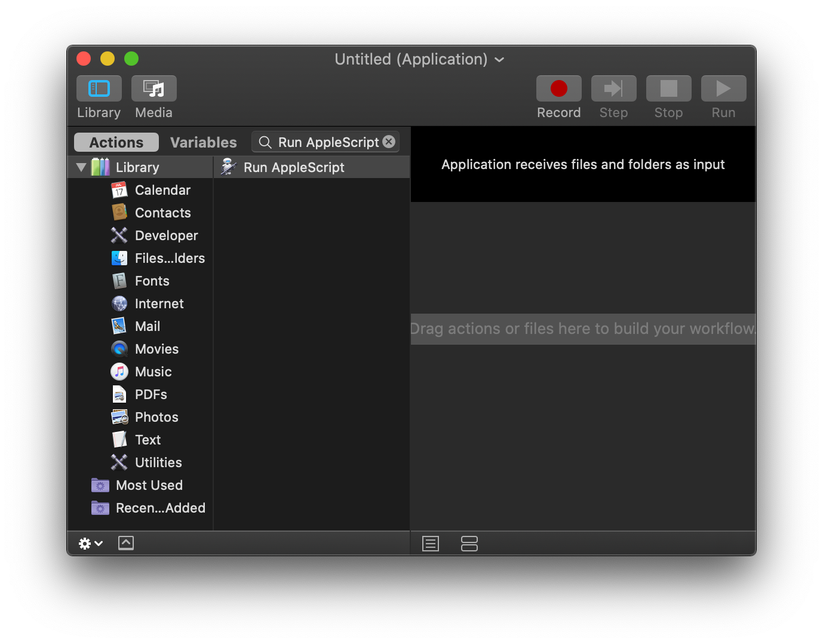The height and width of the screenshot is (644, 823).
Task: Click the Step toolbar button
Action: click(x=614, y=88)
